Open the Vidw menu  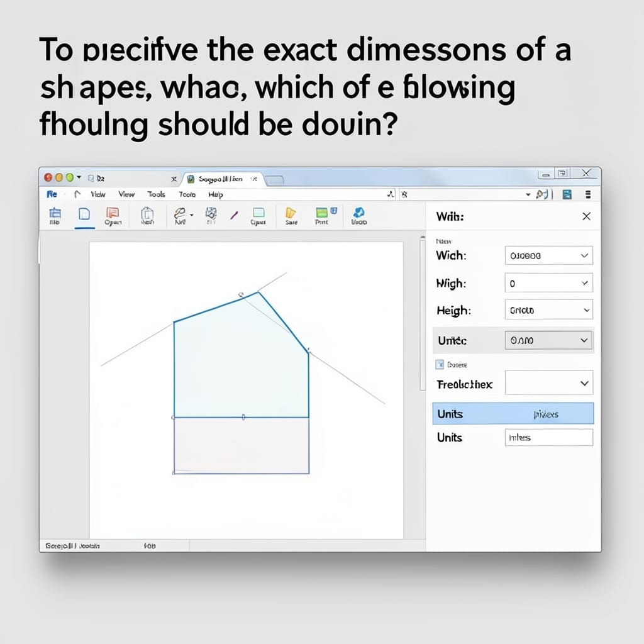point(98,194)
